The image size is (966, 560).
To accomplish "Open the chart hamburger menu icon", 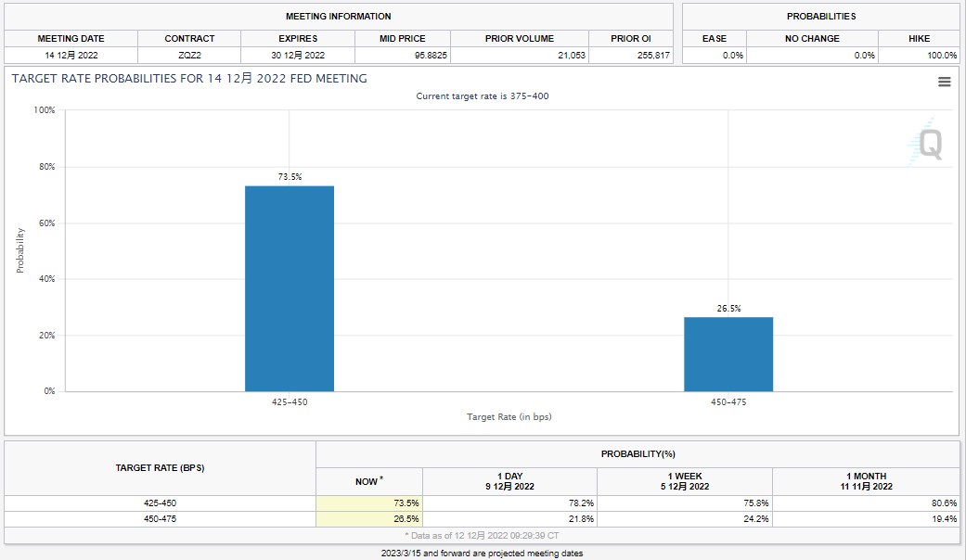I will coord(944,82).
